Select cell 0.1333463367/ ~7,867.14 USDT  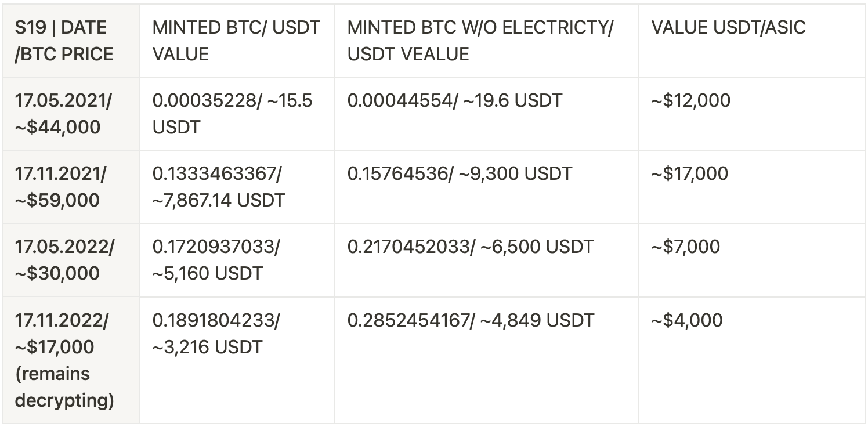(x=237, y=187)
